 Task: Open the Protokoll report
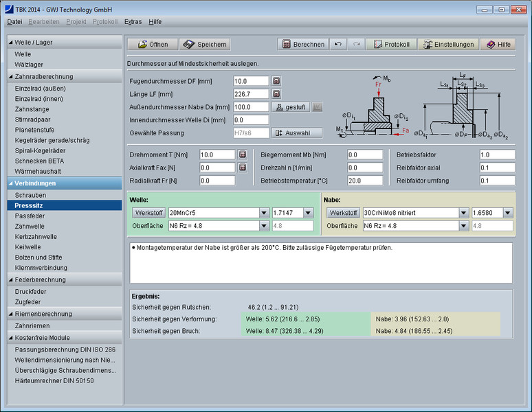click(390, 44)
